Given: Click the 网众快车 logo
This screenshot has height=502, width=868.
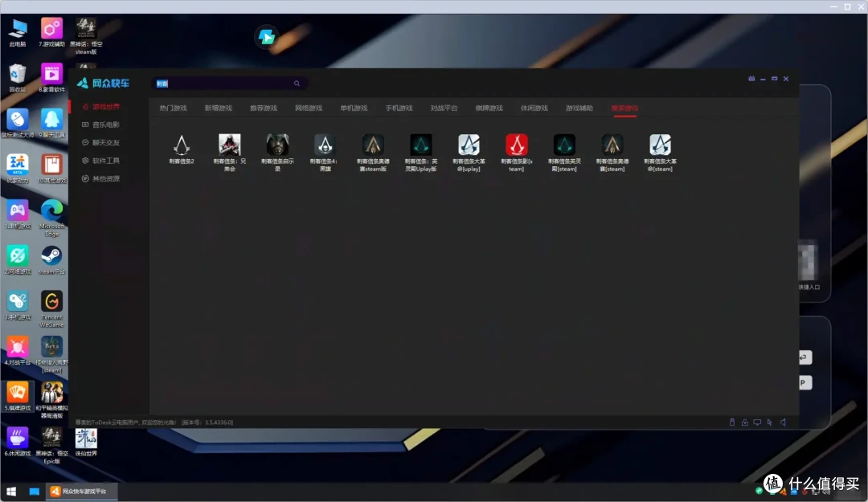Looking at the screenshot, I should [x=104, y=83].
